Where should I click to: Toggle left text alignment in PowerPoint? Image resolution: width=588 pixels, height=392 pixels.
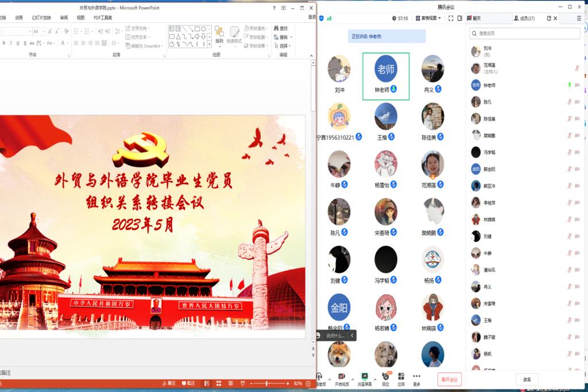pyautogui.click(x=76, y=43)
